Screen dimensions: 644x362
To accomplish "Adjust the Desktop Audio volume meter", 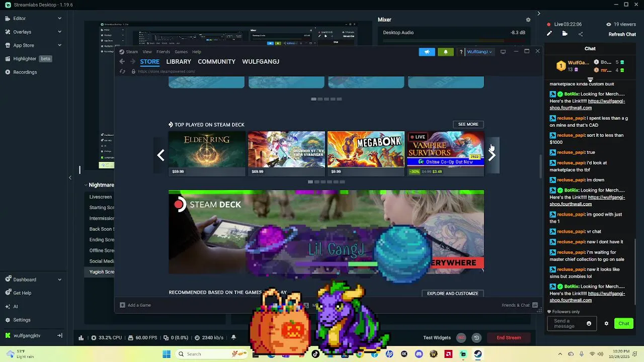I will tap(454, 40).
